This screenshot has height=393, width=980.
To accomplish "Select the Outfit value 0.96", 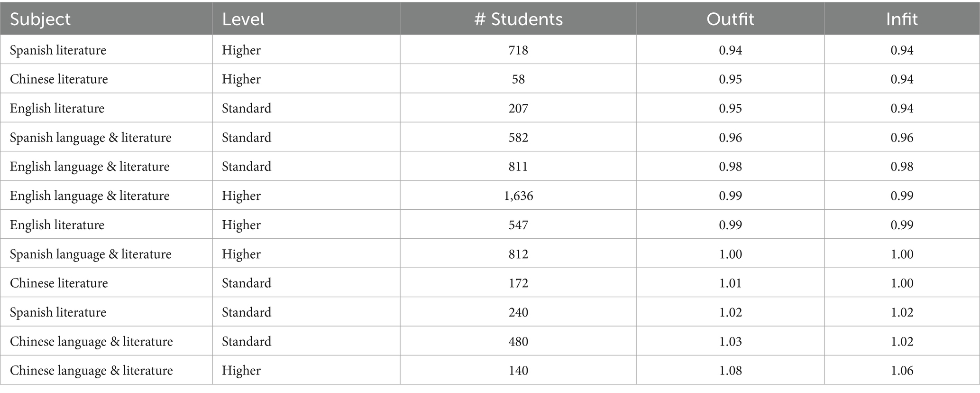I will pyautogui.click(x=730, y=138).
